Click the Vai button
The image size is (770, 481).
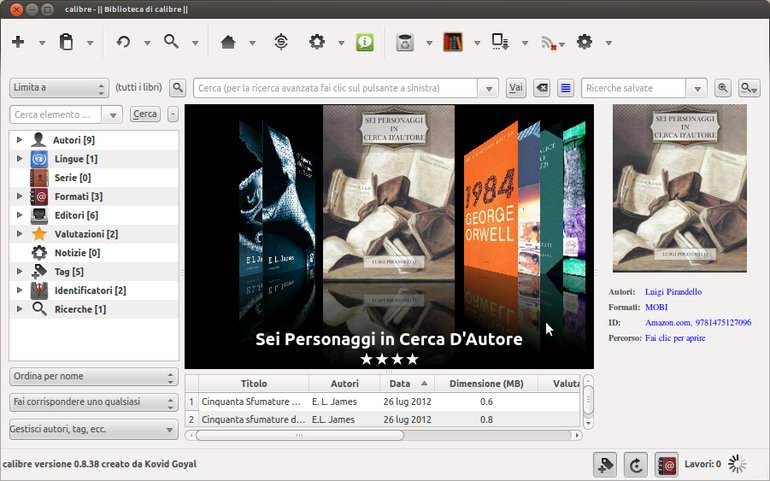pos(516,88)
